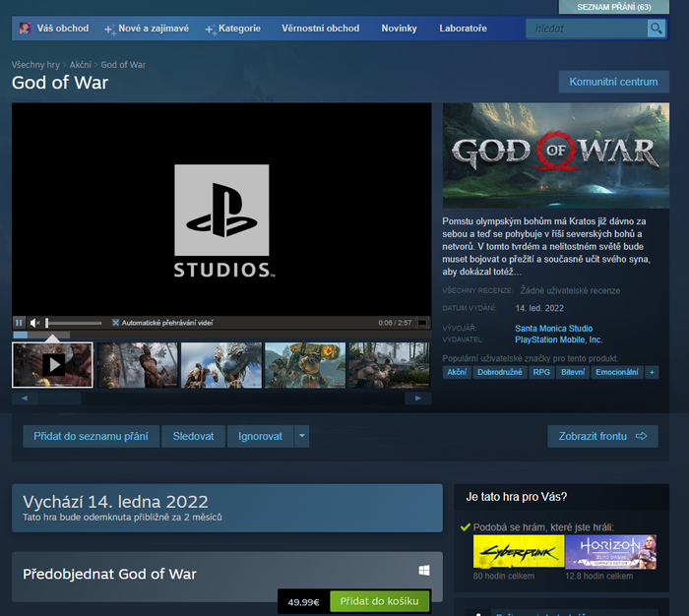This screenshot has width=689, height=616.
Task: Click 80 hodin celkem text
Action: [x=504, y=576]
